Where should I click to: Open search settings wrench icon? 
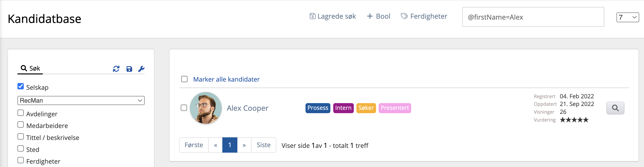tap(141, 69)
